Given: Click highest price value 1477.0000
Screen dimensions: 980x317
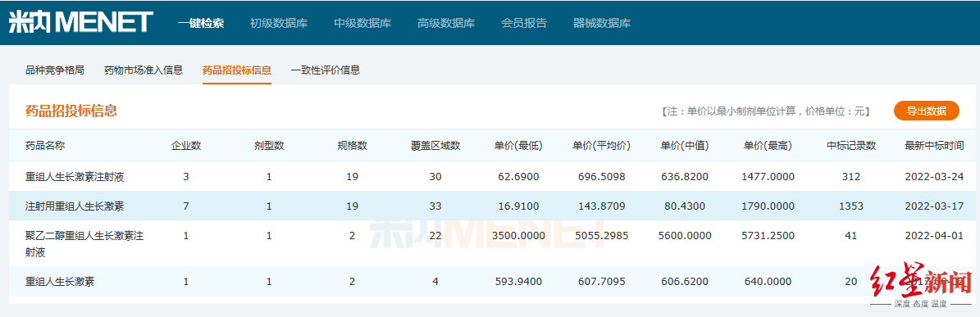Looking at the screenshot, I should click(x=768, y=177).
